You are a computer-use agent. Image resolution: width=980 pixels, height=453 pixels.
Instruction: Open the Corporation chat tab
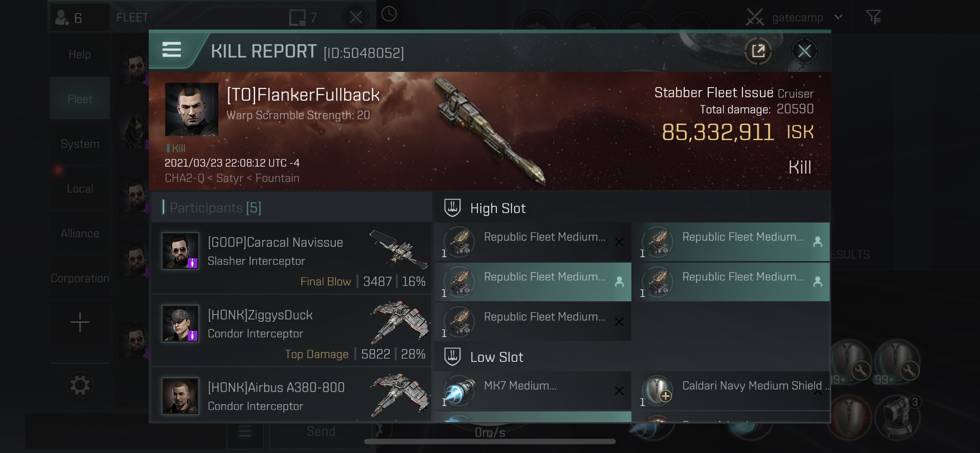[80, 278]
